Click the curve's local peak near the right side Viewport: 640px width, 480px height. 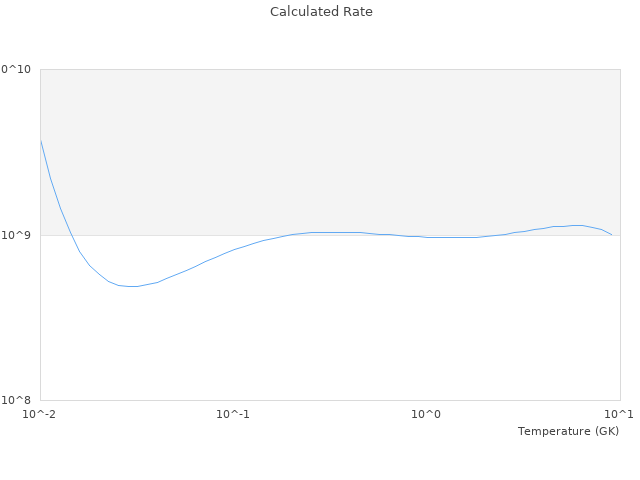[x=576, y=225]
